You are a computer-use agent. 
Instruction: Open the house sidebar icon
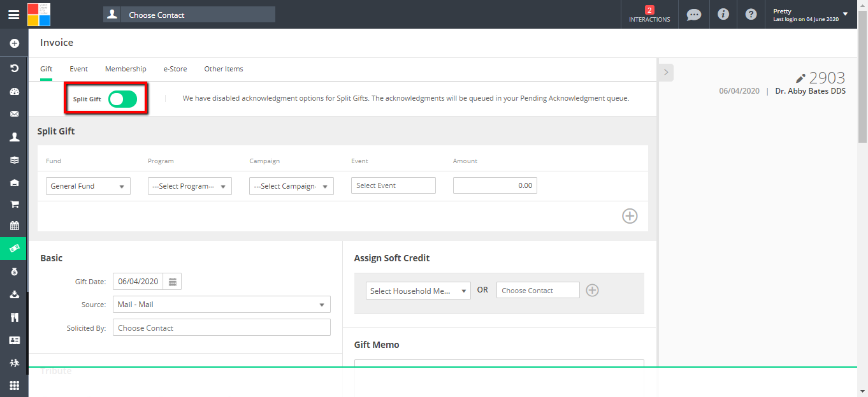pyautogui.click(x=14, y=182)
